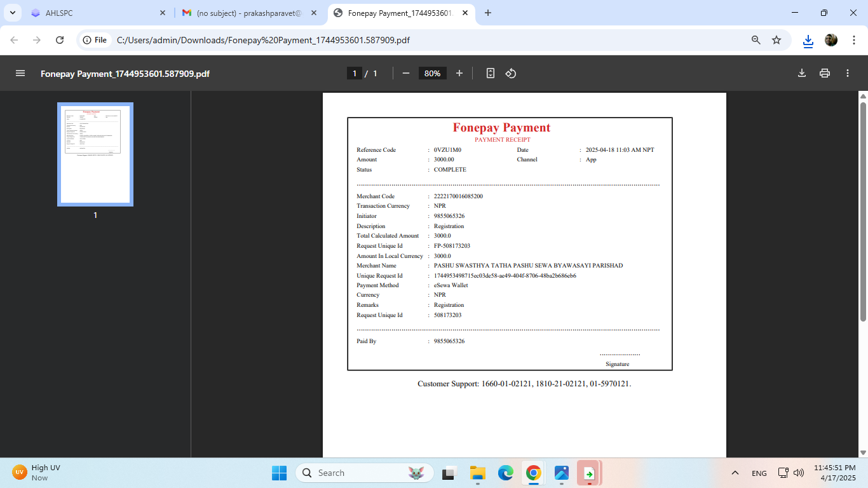This screenshot has width=868, height=488.
Task: Switch to the Gmail (no subject) tab
Action: pos(250,13)
